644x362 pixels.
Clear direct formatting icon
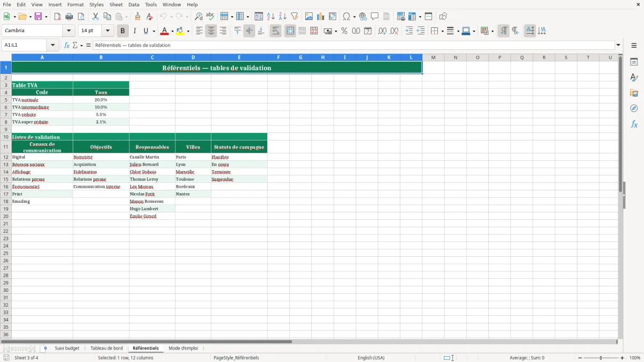pyautogui.click(x=149, y=17)
